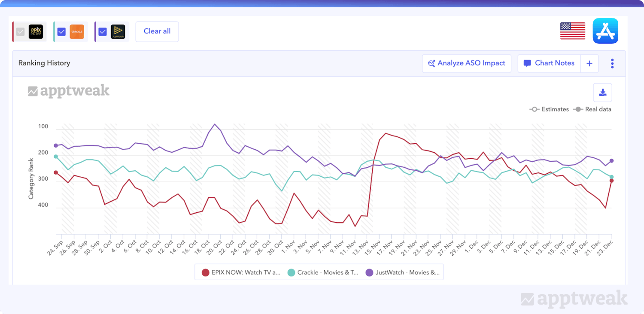Uncheck the Crackle checkbox
This screenshot has height=314, width=644.
(61, 32)
